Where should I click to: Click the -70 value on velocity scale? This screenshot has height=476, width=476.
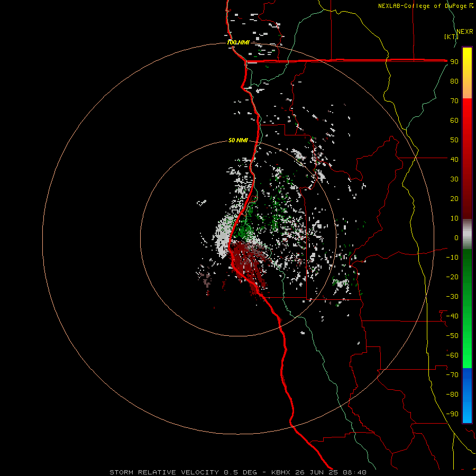[452, 374]
